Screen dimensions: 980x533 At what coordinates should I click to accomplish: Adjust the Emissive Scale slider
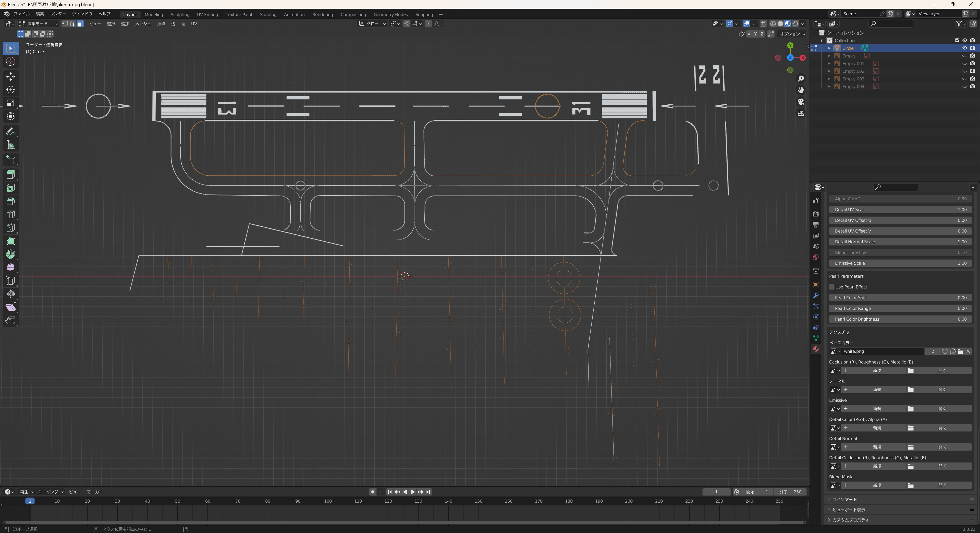click(x=900, y=263)
